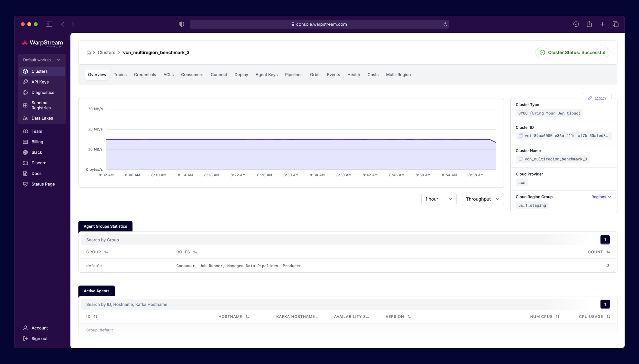Copy the Cluster Name with its copy icon
Screen dimensions: 639x364
(521, 159)
